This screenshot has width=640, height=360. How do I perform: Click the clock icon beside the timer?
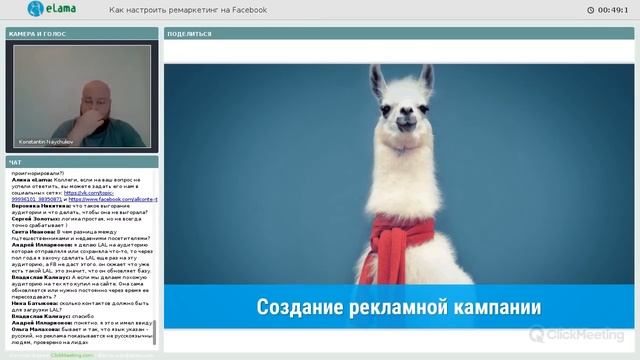590,10
